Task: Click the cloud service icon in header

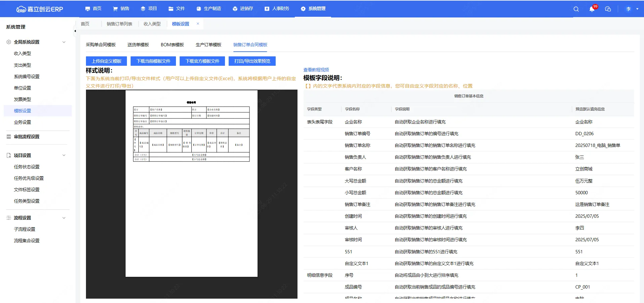Action: pyautogui.click(x=608, y=9)
